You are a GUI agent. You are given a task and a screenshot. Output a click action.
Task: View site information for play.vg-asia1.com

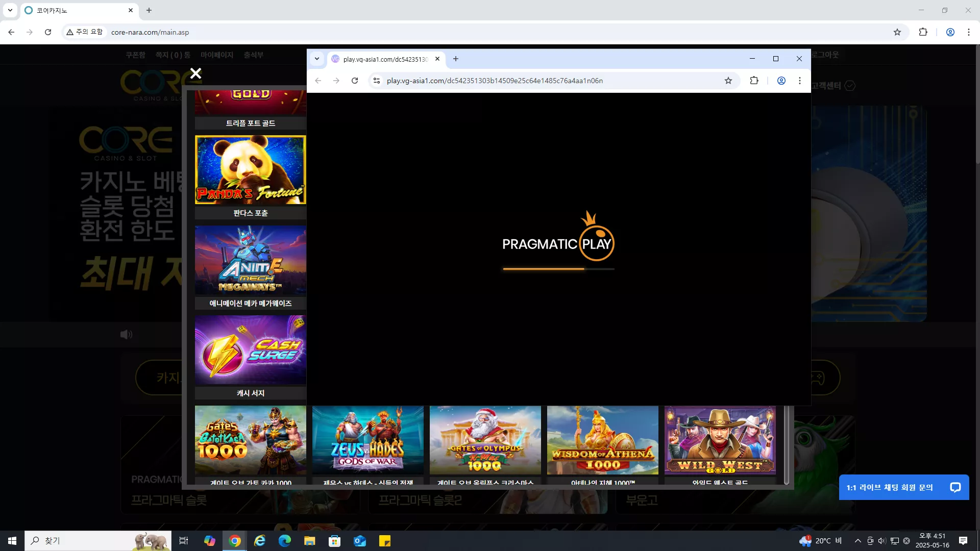coord(377,81)
